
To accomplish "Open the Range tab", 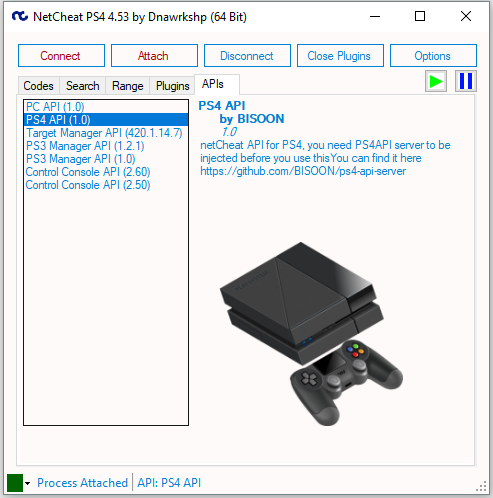I will pos(128,86).
